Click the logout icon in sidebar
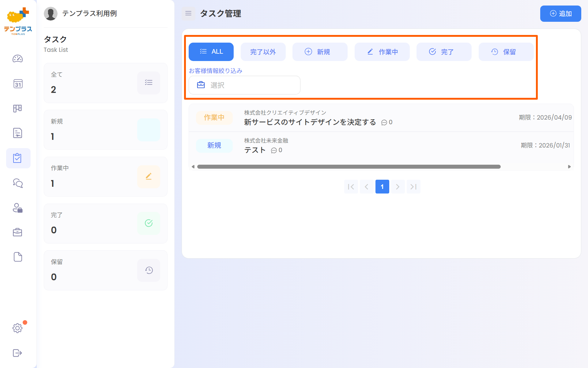Viewport: 588px width, 368px height. 17,353
